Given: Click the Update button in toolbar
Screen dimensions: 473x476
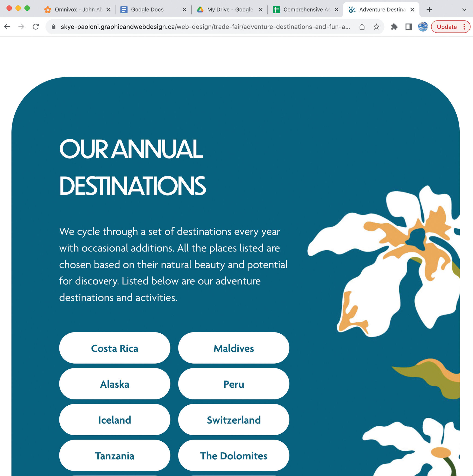Looking at the screenshot, I should 447,27.
